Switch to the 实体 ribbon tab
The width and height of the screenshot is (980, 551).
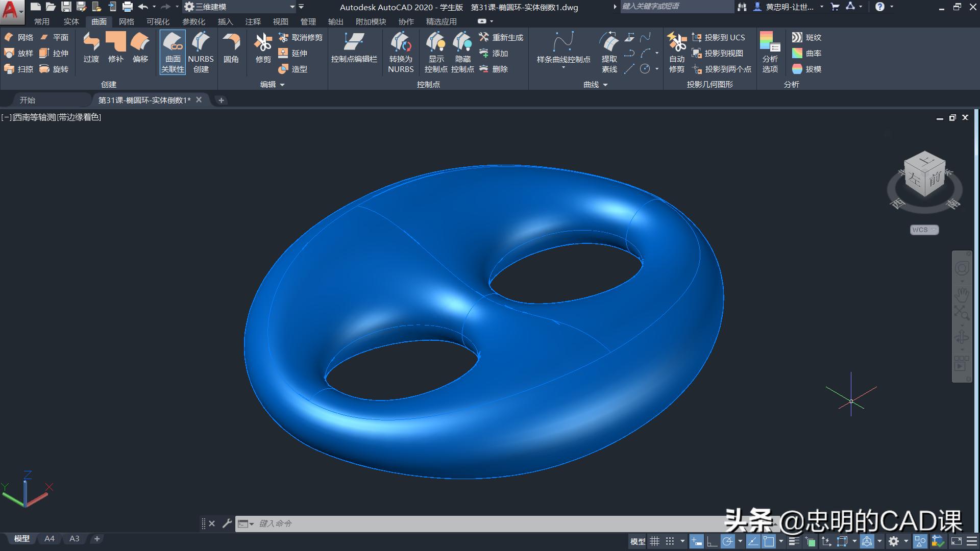click(x=71, y=21)
